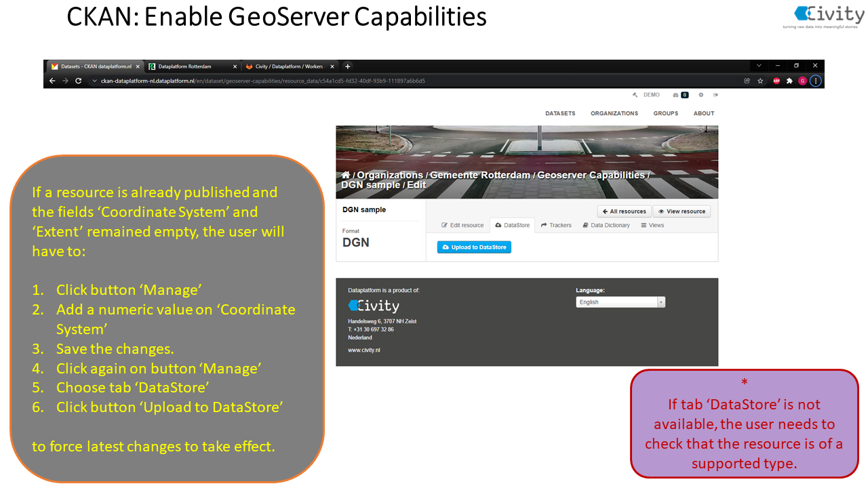Click the View resource button

682,211
